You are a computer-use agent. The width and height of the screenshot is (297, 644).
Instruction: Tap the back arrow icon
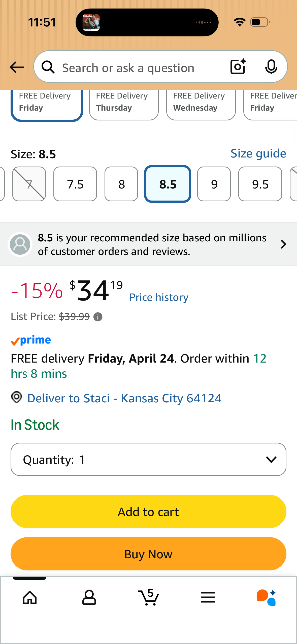tap(17, 68)
